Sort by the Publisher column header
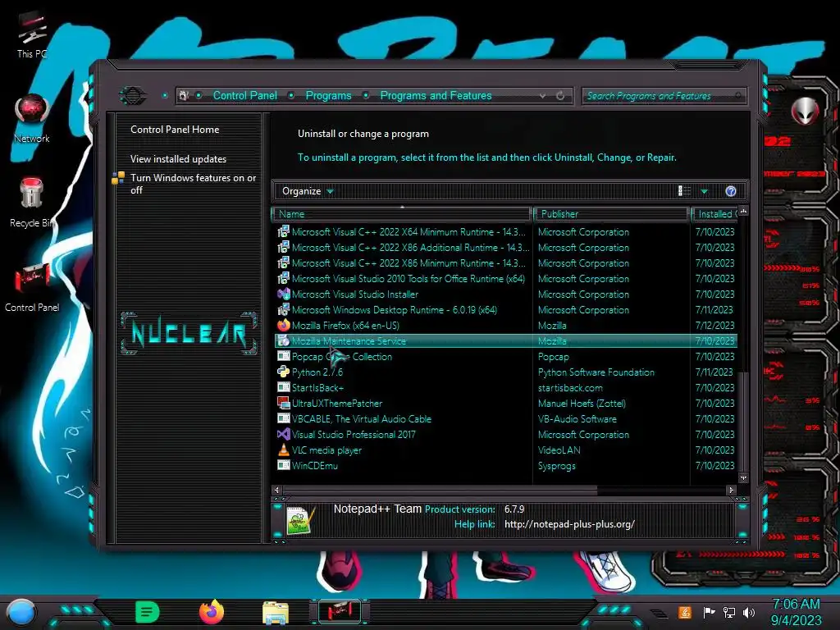This screenshot has width=840, height=630. (611, 214)
